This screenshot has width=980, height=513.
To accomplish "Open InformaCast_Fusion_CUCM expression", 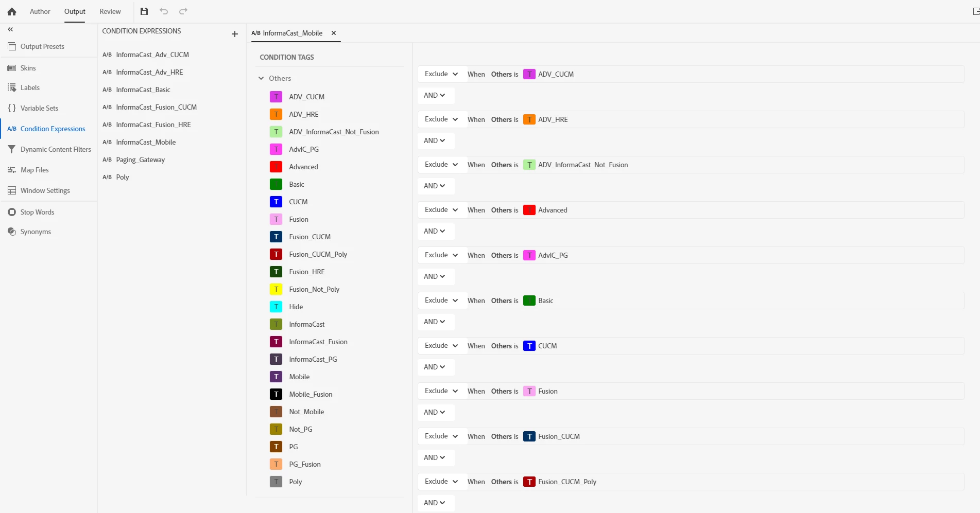I will [157, 107].
